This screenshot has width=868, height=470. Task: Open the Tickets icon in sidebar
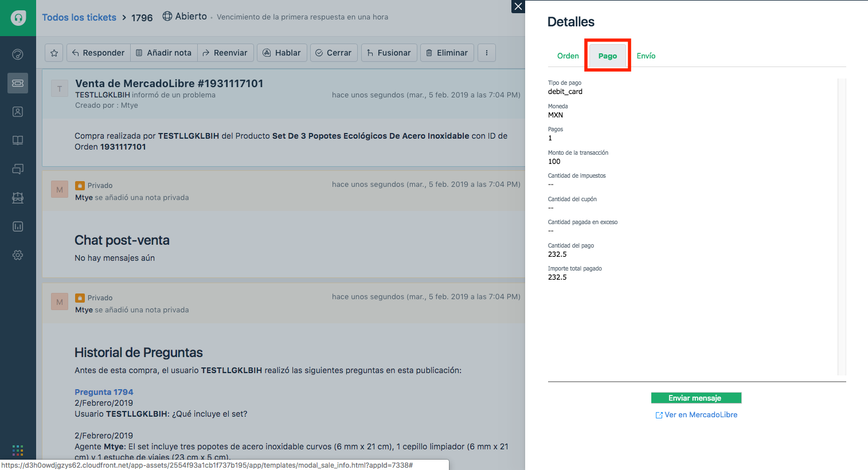tap(18, 83)
